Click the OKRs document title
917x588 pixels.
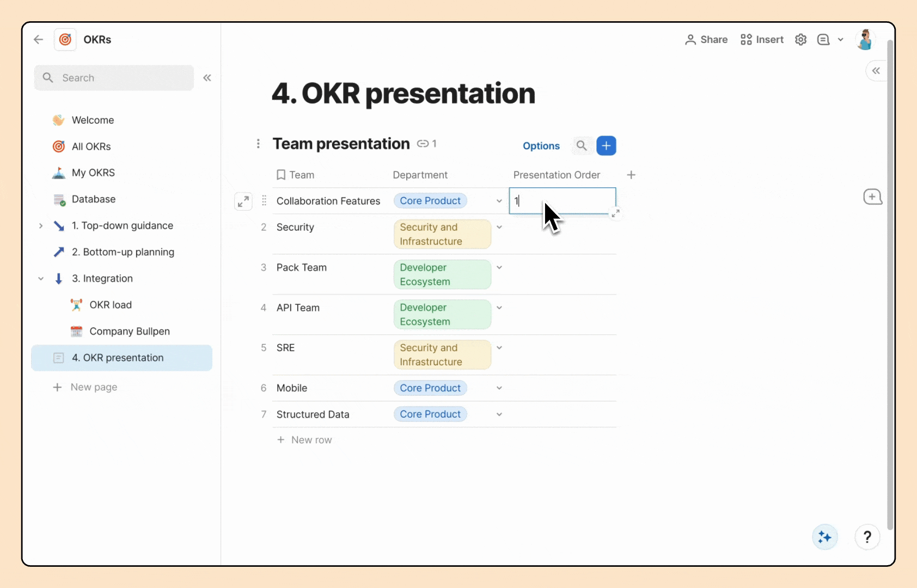97,40
